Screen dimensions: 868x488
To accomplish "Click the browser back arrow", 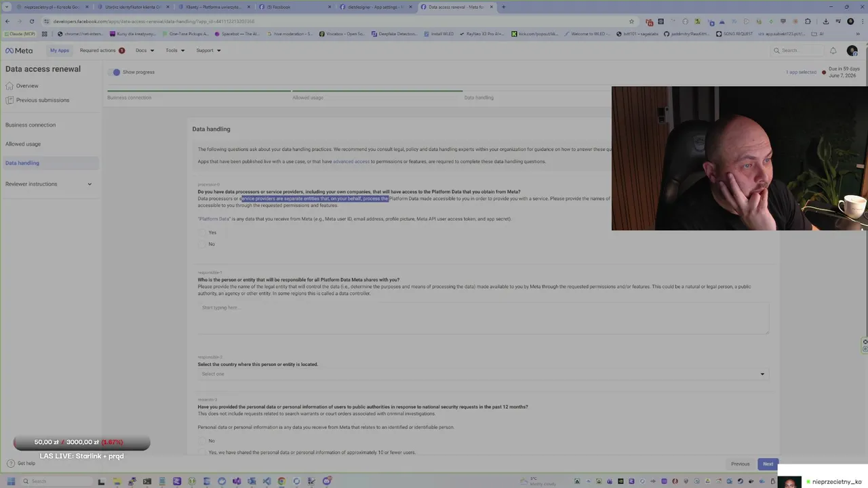I will 7,21.
